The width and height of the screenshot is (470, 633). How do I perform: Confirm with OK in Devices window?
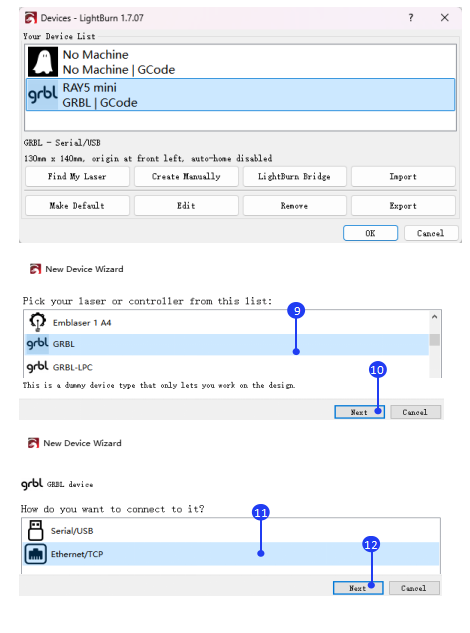370,233
